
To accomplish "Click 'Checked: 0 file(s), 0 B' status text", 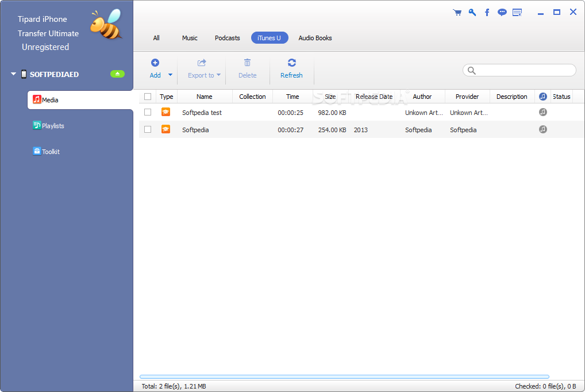I will [545, 386].
